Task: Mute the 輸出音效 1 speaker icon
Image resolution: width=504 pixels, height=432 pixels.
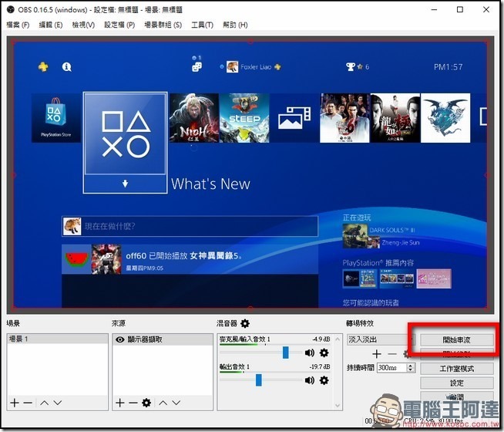Action: pos(310,380)
